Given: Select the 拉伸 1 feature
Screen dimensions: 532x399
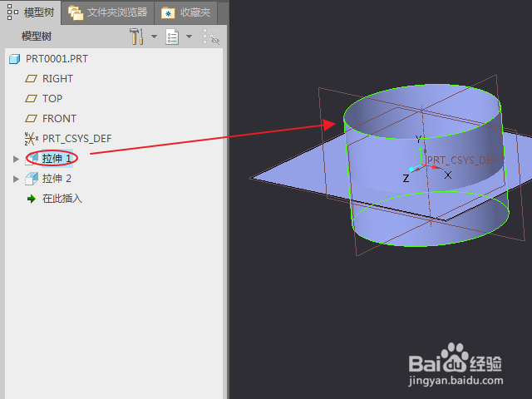Looking at the screenshot, I should tap(57, 159).
